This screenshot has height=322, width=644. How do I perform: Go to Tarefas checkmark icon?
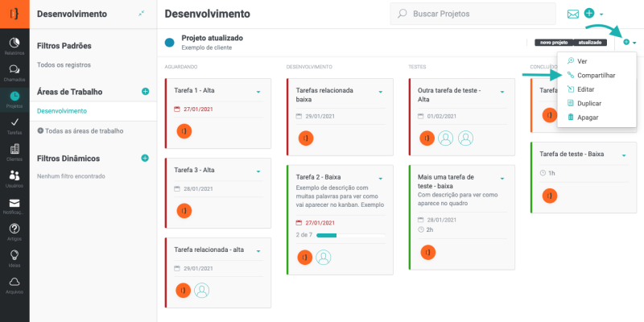[x=14, y=124]
